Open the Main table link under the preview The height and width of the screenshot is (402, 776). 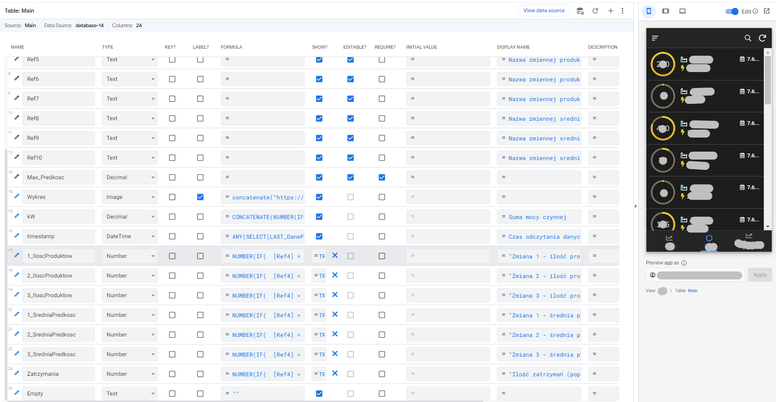[x=693, y=291]
